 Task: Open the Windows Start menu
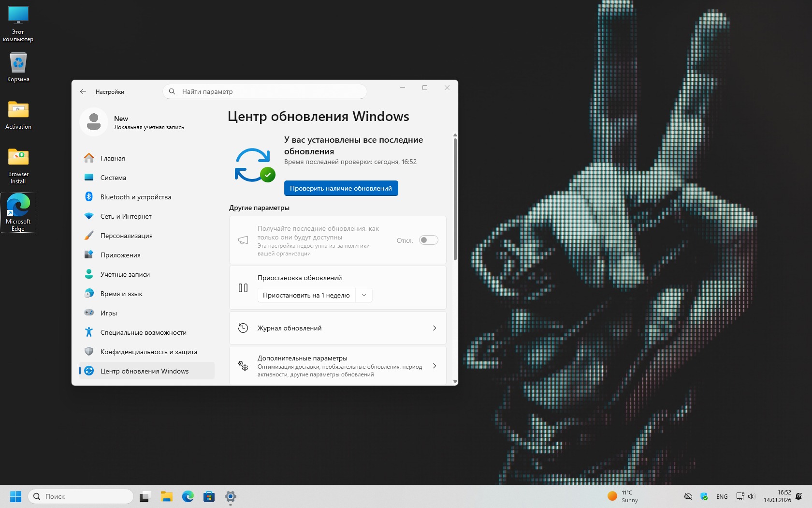[15, 496]
